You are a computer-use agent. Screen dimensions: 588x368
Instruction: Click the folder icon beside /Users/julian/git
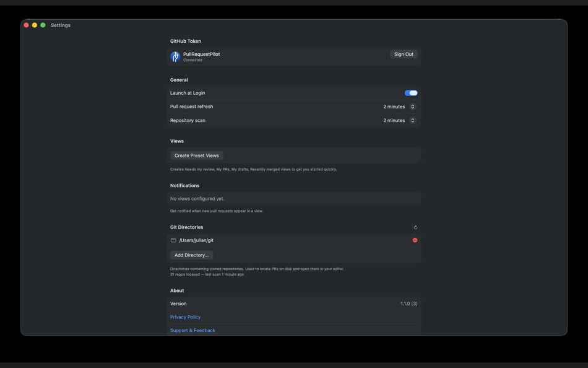coord(175,240)
